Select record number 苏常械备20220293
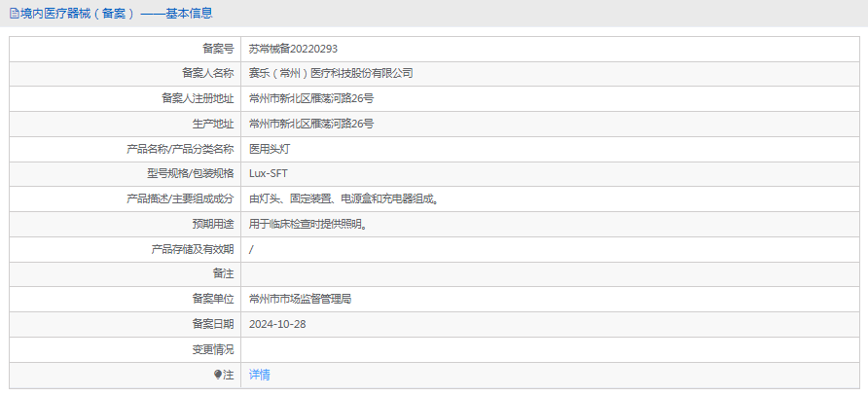Image resolution: width=868 pixels, height=396 pixels. coord(293,49)
